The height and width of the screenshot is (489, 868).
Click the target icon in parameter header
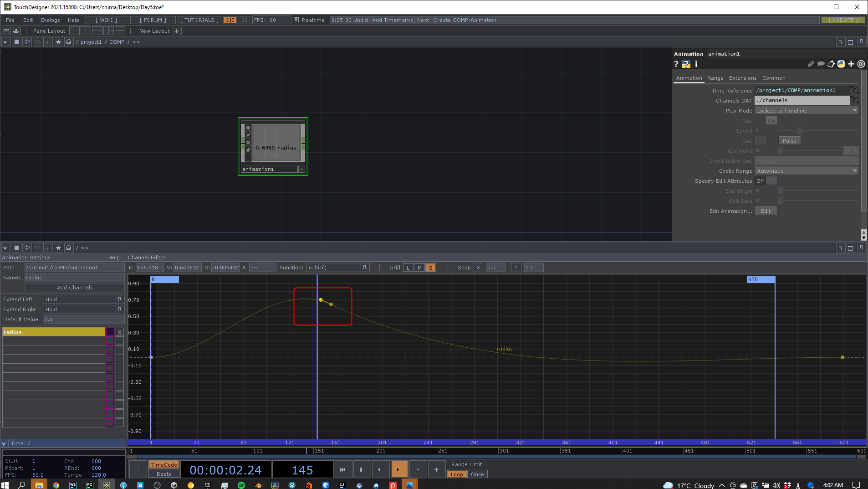coord(861,64)
